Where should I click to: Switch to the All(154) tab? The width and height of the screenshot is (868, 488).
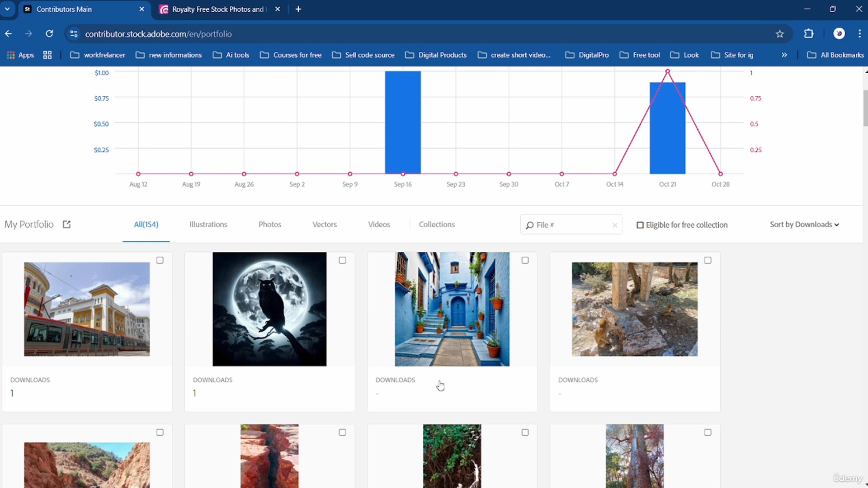coord(146,225)
